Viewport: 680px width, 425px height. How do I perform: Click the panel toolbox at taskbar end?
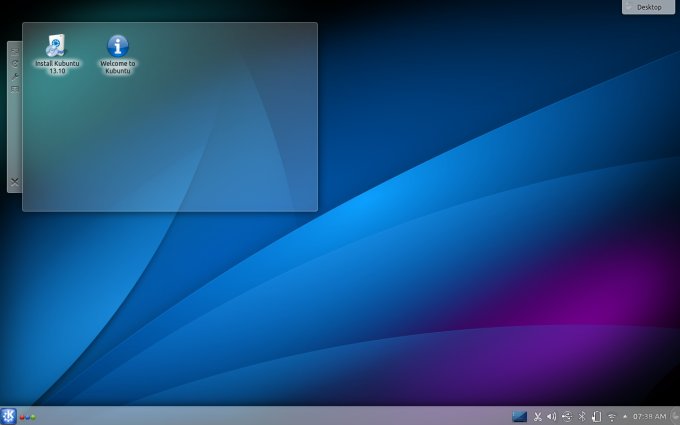pyautogui.click(x=675, y=416)
